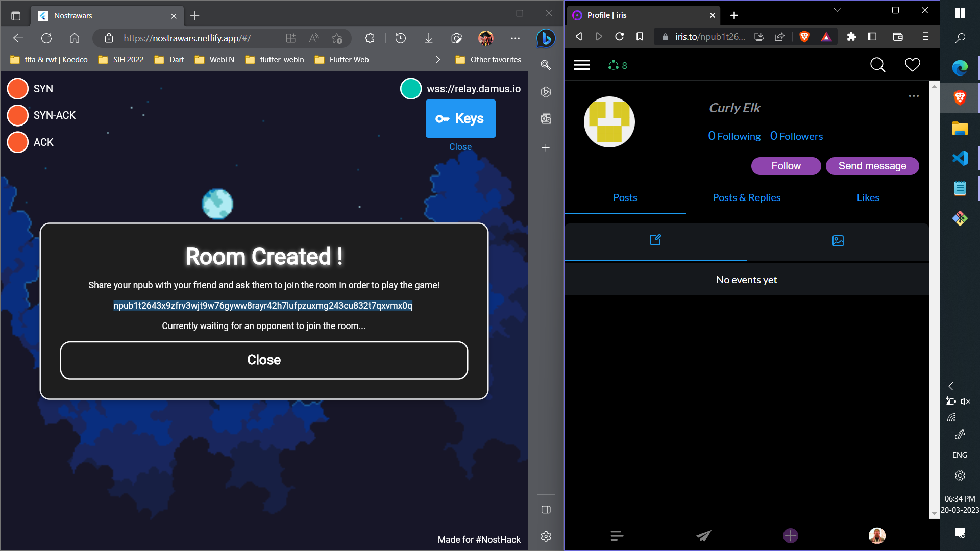The height and width of the screenshot is (551, 980).
Task: Click the Brave Shields lion icon
Action: point(804,37)
